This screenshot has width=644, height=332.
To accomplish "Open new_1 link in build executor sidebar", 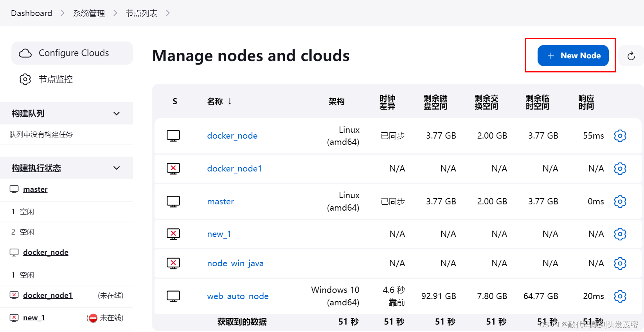I will [x=34, y=318].
